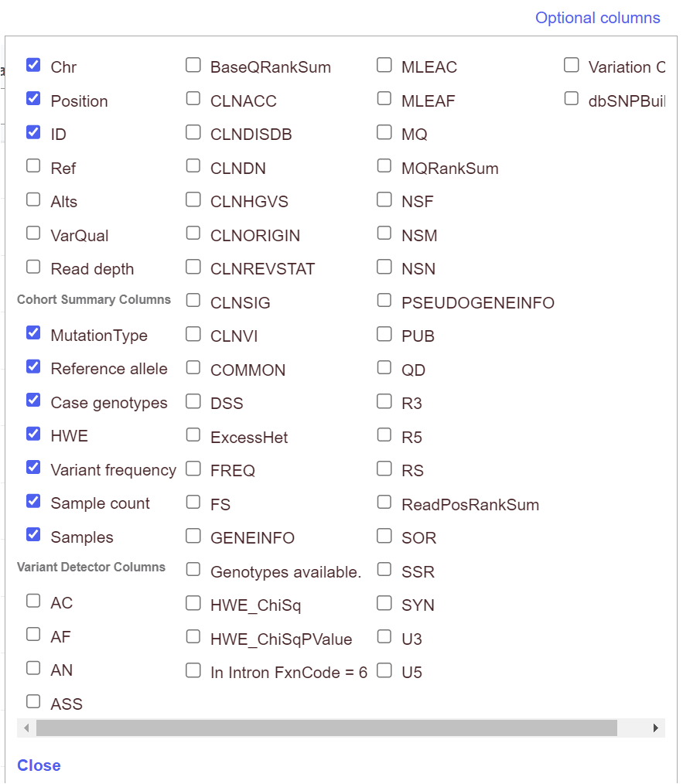The width and height of the screenshot is (683, 784).
Task: Toggle the VarQual checkbox on
Action: (x=33, y=233)
